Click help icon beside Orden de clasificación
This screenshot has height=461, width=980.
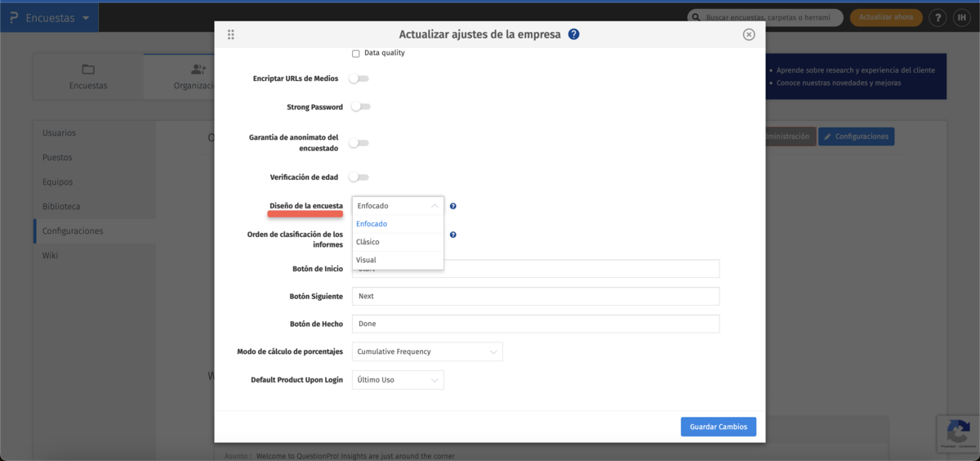452,235
